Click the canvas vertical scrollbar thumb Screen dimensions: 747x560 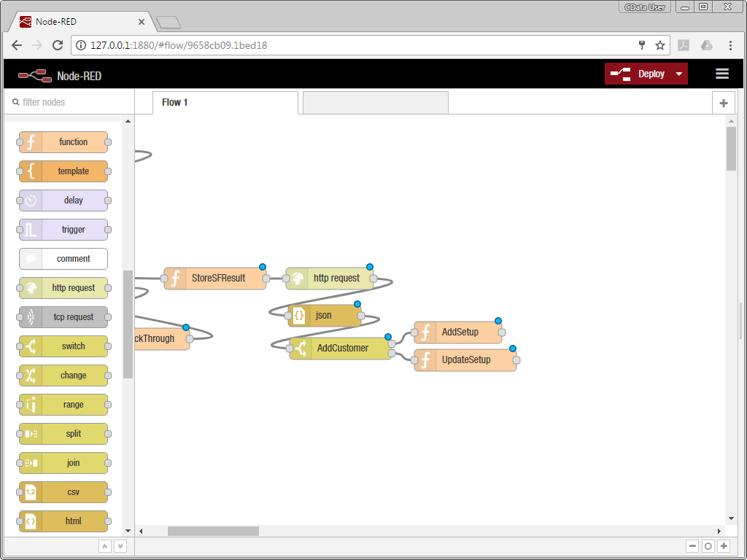731,149
